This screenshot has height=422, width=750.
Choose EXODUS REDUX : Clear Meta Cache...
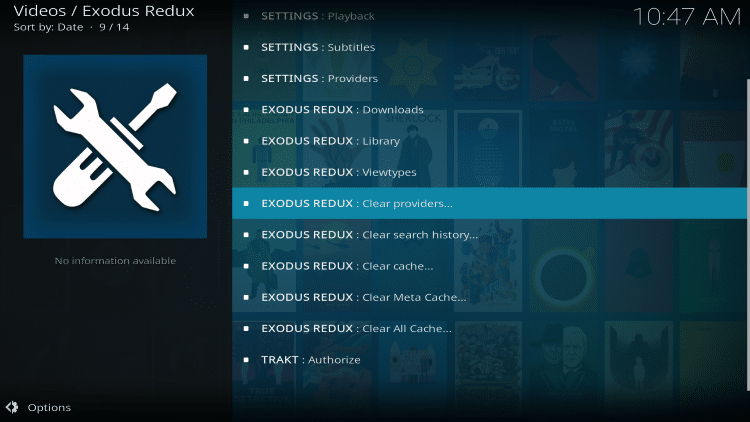489,297
